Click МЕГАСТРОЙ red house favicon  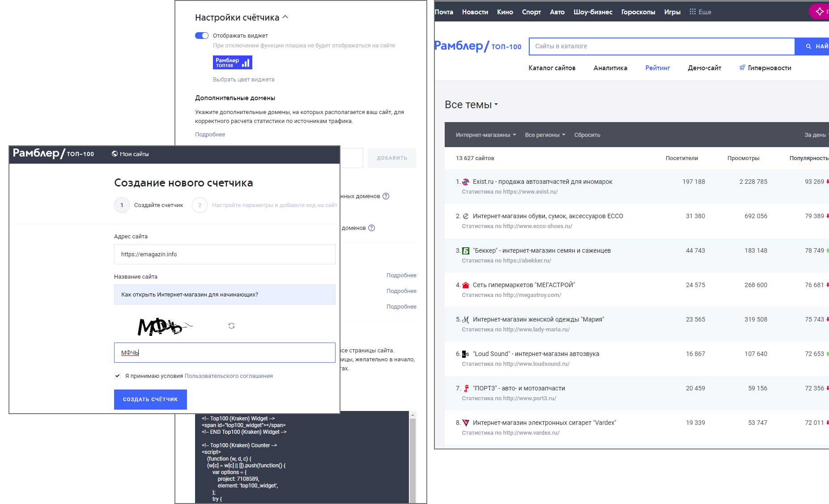pos(466,285)
